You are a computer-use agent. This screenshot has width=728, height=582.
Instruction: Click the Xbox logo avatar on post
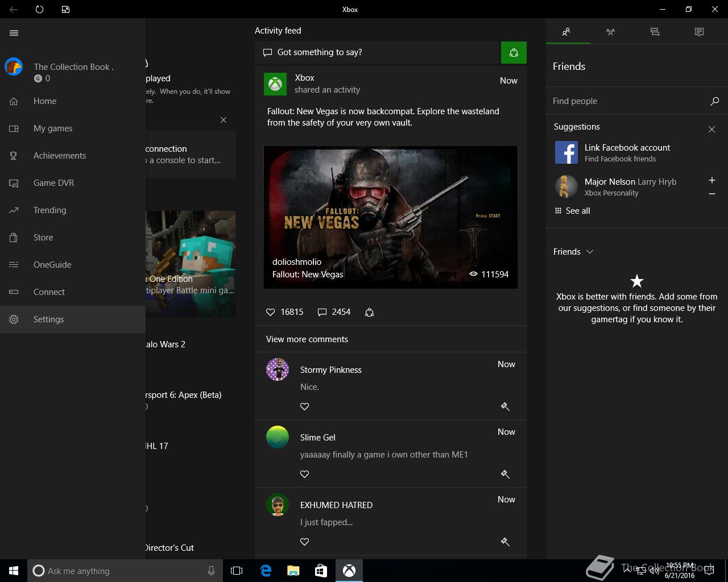coord(275,84)
